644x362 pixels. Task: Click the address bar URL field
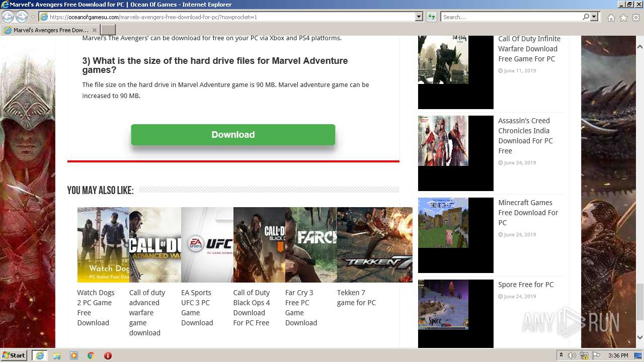click(226, 17)
